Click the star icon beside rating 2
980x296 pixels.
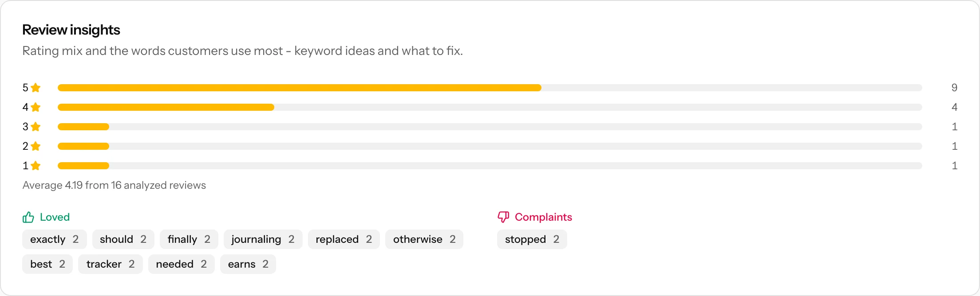click(36, 146)
